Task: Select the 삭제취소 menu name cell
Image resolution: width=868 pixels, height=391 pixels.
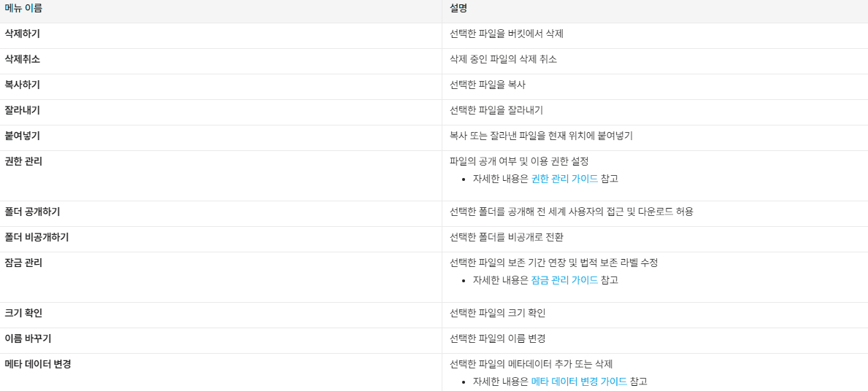Action: [221, 61]
